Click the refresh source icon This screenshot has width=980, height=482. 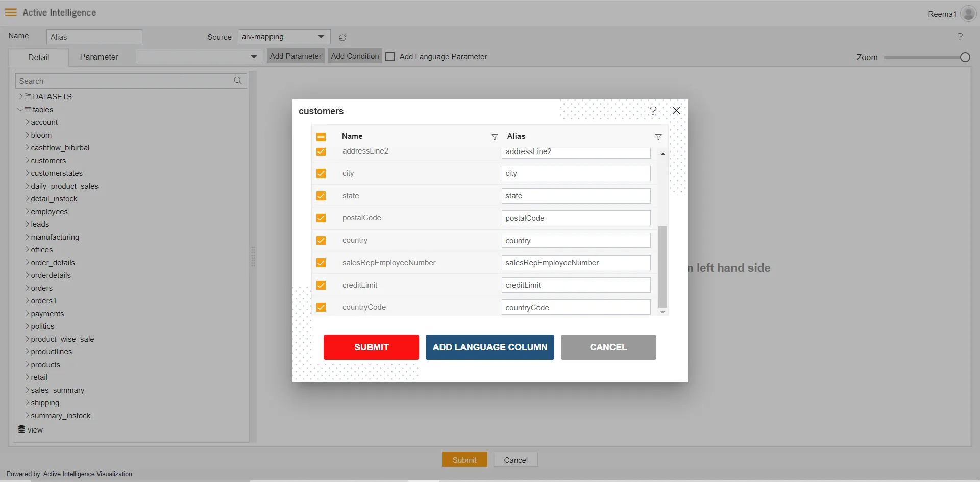(x=342, y=38)
